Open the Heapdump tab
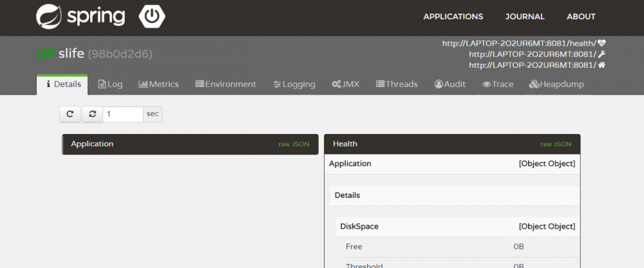The height and width of the screenshot is (268, 644). pyautogui.click(x=556, y=84)
